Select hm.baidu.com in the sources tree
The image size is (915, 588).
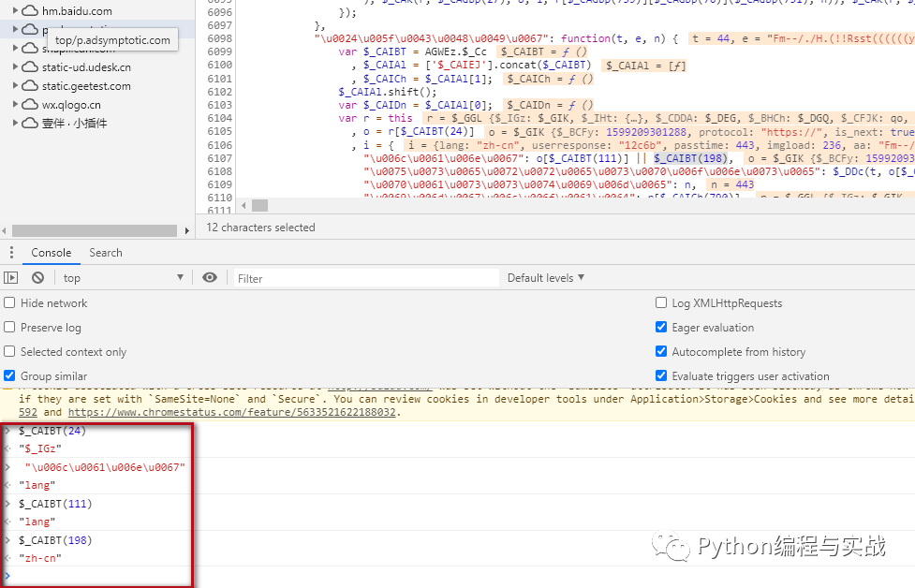[x=77, y=10]
